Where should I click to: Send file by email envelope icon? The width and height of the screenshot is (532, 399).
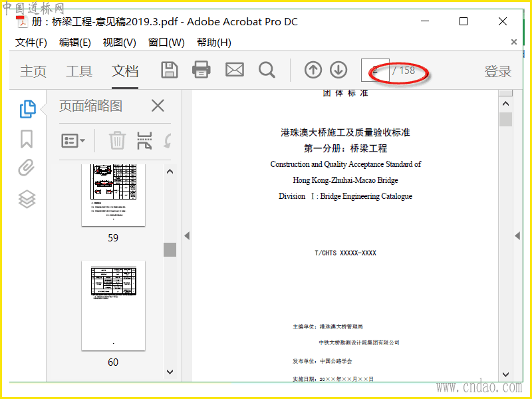click(x=235, y=70)
